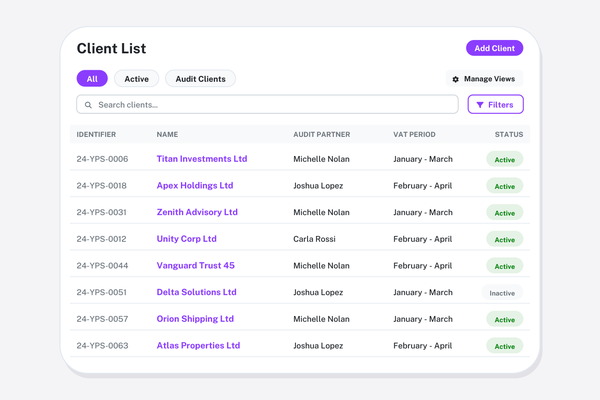Click Michelle Nolan in Titan Investments row
Image resolution: width=600 pixels, height=400 pixels.
pyautogui.click(x=321, y=159)
